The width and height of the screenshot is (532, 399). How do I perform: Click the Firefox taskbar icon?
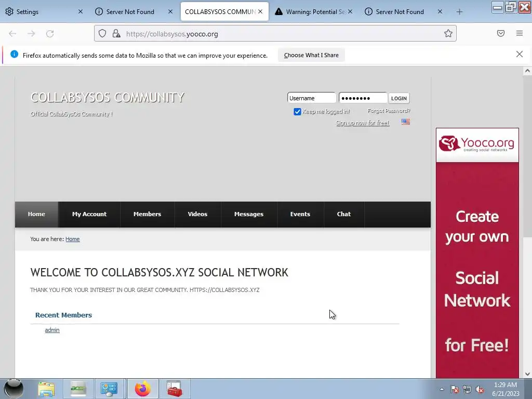tap(142, 389)
